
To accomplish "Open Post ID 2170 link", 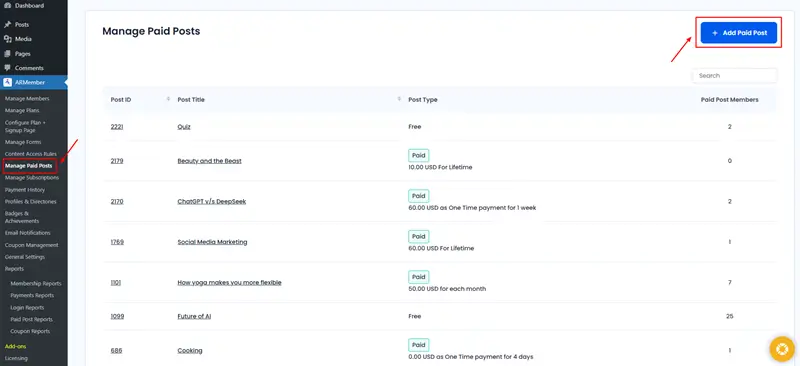I will pyautogui.click(x=117, y=202).
